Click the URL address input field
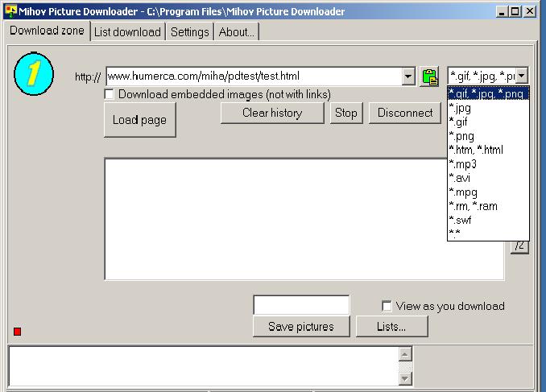The image size is (546, 392). pyautogui.click(x=254, y=76)
